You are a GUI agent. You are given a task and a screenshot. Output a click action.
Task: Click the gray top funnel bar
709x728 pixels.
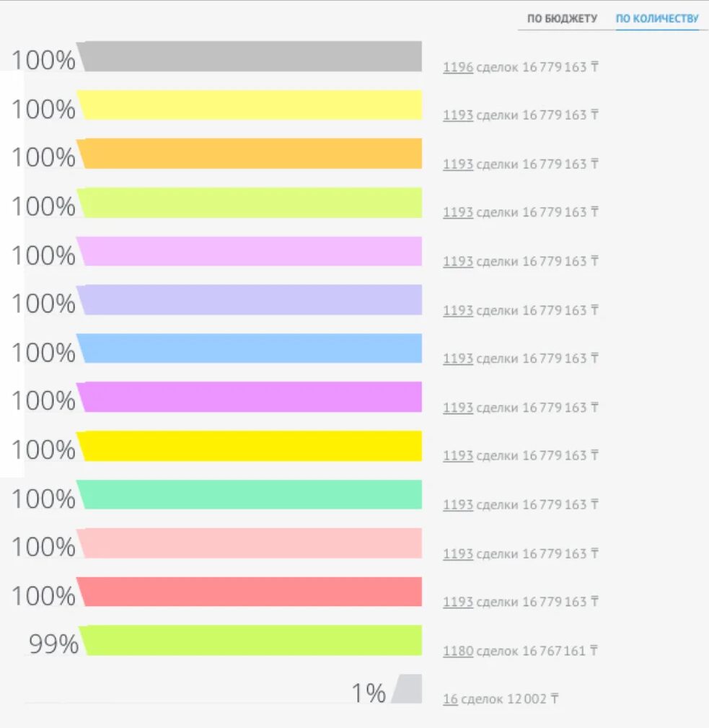(x=251, y=56)
